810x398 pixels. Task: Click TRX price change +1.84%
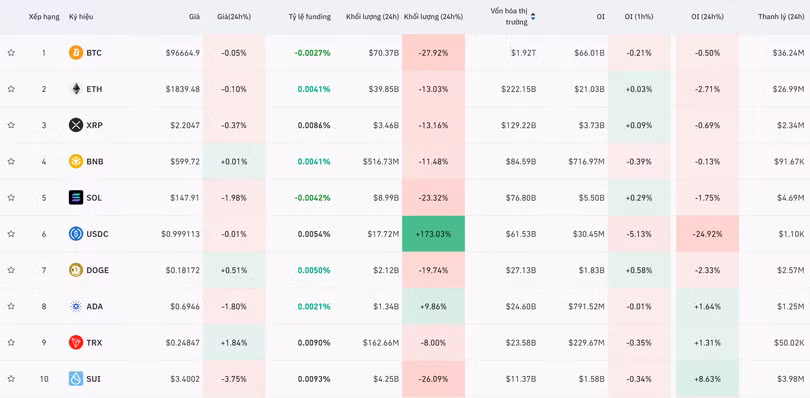234,343
